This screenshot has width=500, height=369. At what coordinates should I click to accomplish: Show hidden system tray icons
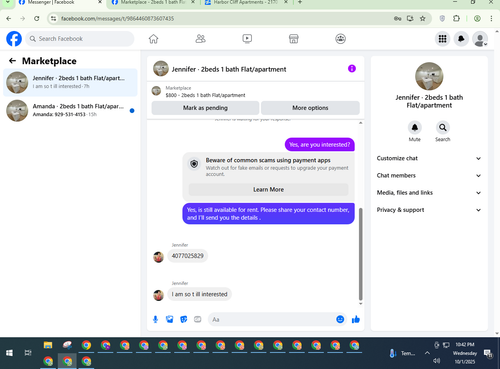coord(427,353)
